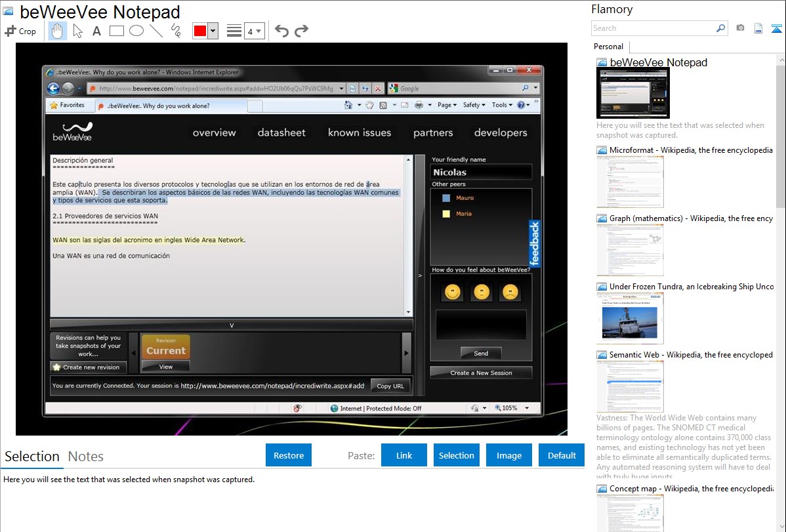
Task: Activate the hand pan tool
Action: (x=57, y=31)
